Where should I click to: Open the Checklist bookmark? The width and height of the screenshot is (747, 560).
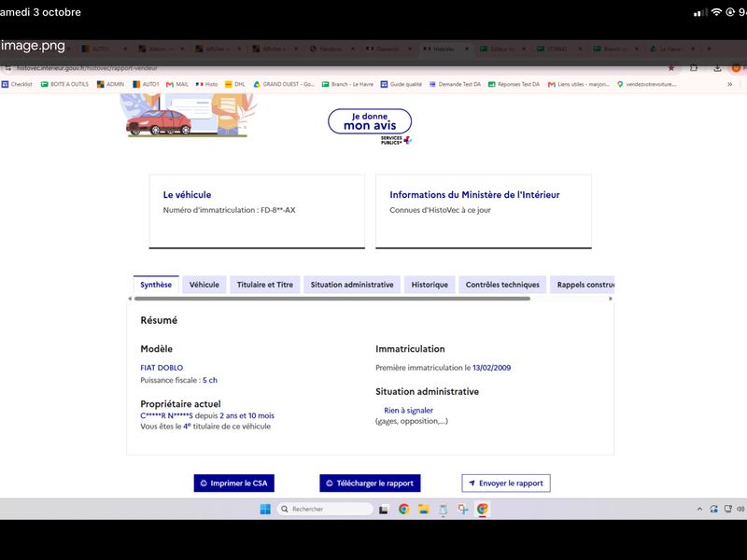[17, 84]
